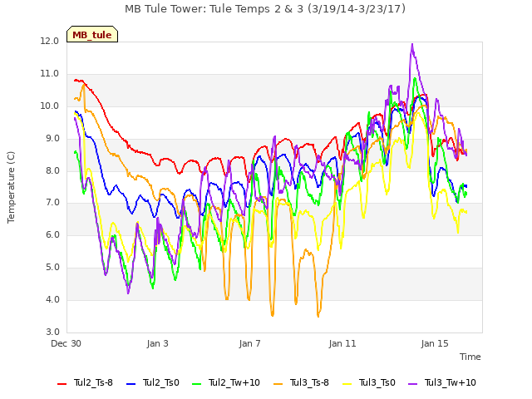Screen dimensions: 532x399
Task: Click the Time axis label
Action: click(470, 357)
